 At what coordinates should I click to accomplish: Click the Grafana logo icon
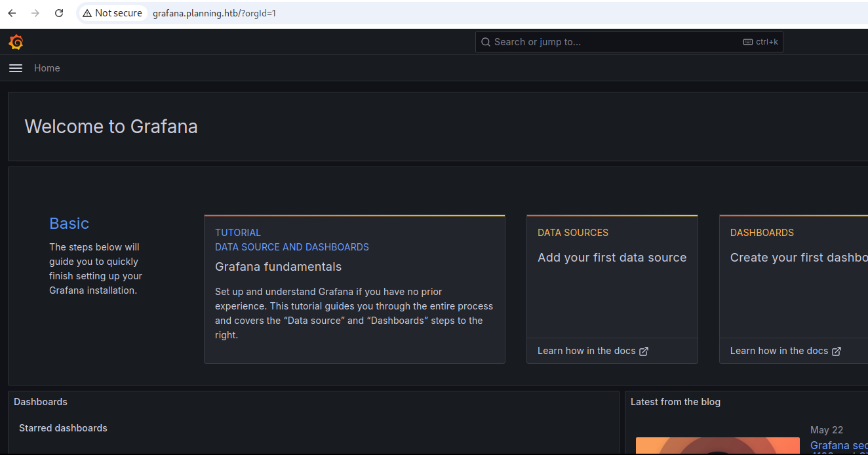click(x=16, y=43)
